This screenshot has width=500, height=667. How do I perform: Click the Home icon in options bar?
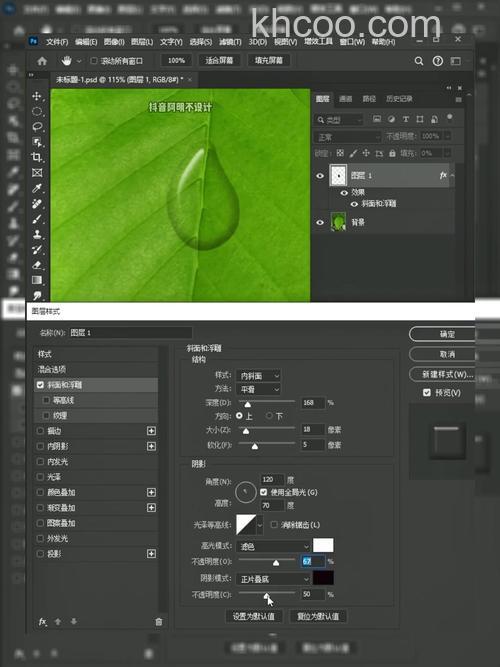(42, 61)
